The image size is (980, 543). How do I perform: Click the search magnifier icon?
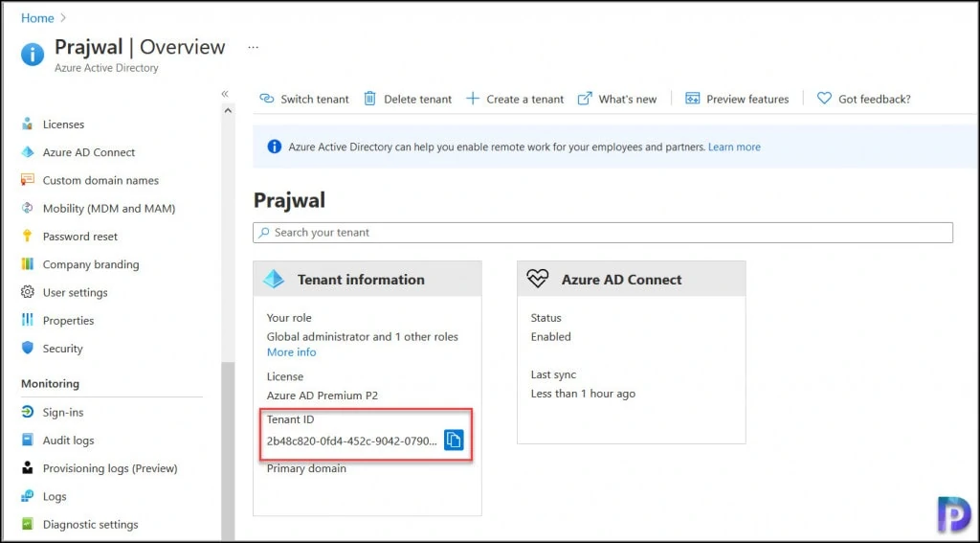coord(264,232)
